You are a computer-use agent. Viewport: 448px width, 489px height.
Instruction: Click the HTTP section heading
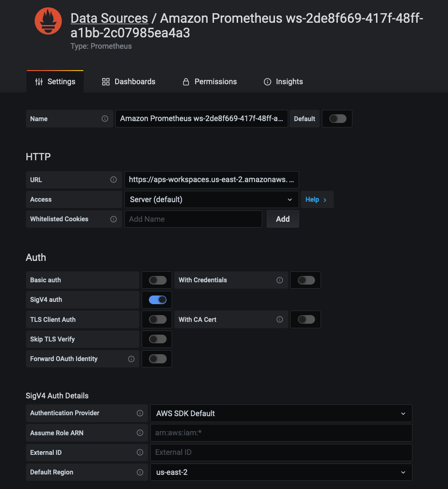tap(38, 157)
